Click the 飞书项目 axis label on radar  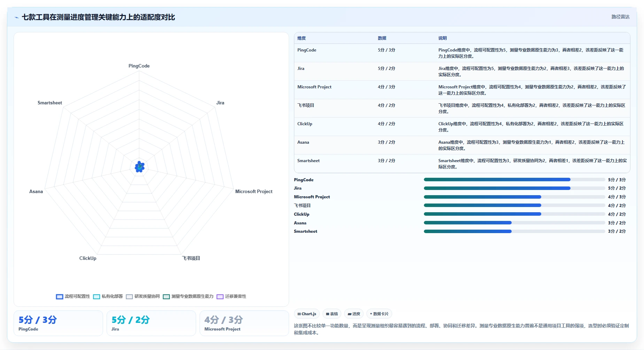(x=191, y=258)
